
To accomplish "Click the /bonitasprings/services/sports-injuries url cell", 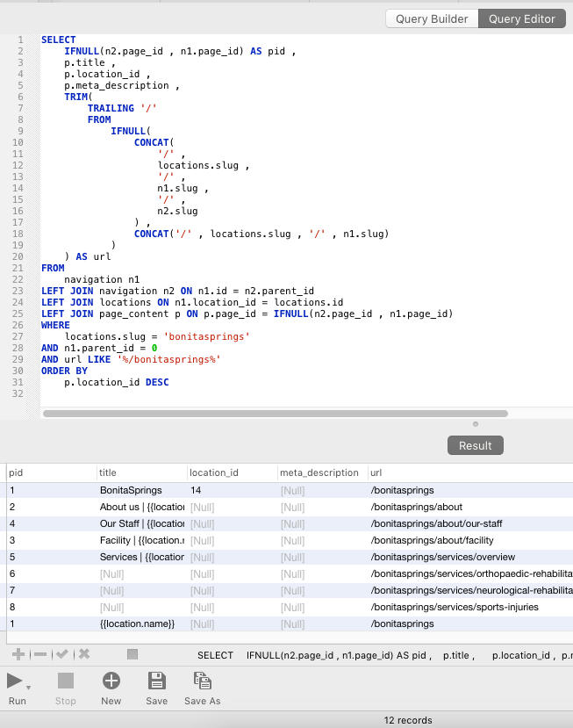I will tap(470, 608).
